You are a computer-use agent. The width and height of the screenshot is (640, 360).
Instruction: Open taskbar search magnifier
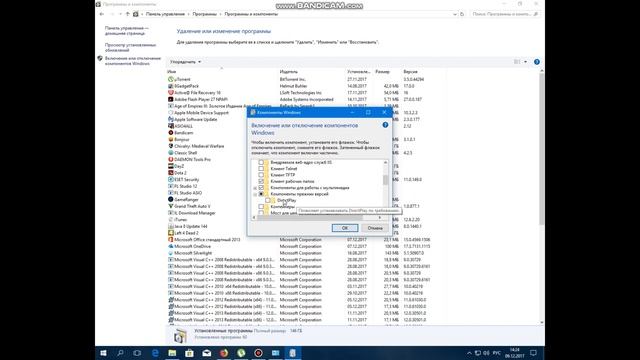[x=120, y=353]
